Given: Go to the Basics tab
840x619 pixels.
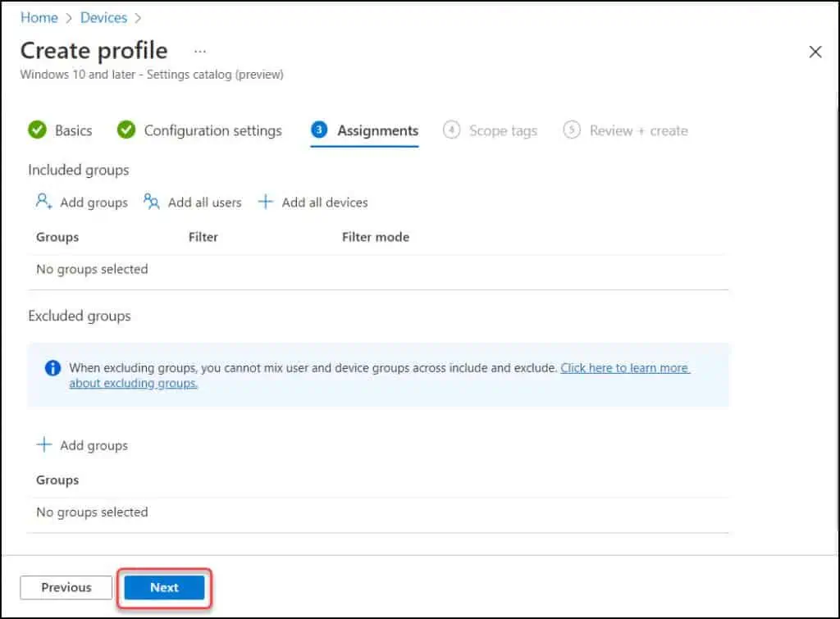Looking at the screenshot, I should point(60,130).
